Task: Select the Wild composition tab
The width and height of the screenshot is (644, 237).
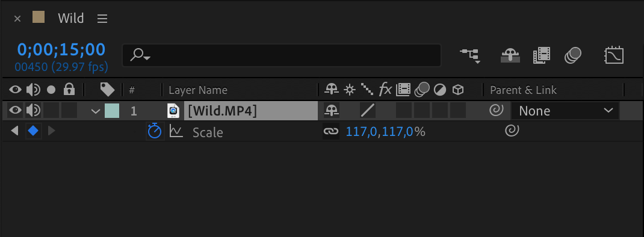Action: (70, 18)
